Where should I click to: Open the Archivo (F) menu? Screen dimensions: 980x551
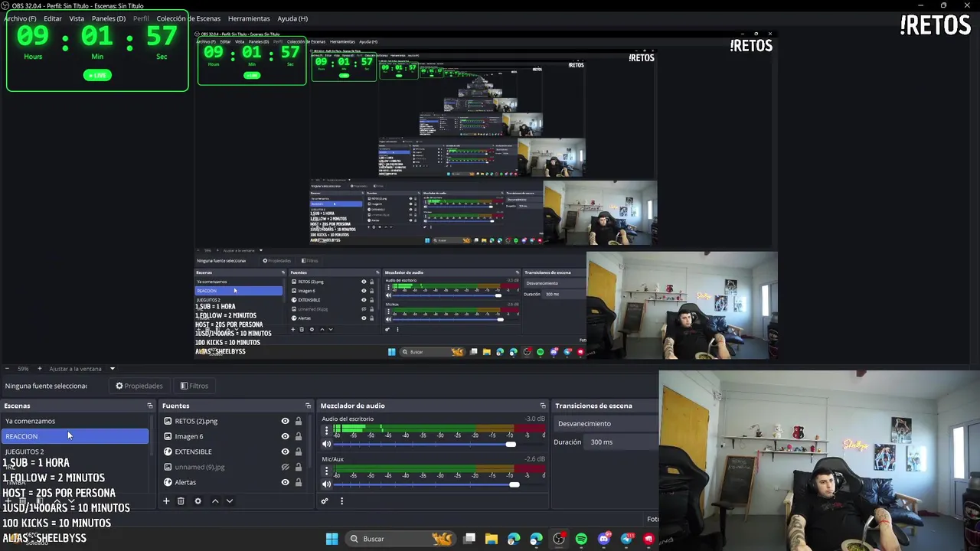(x=21, y=18)
